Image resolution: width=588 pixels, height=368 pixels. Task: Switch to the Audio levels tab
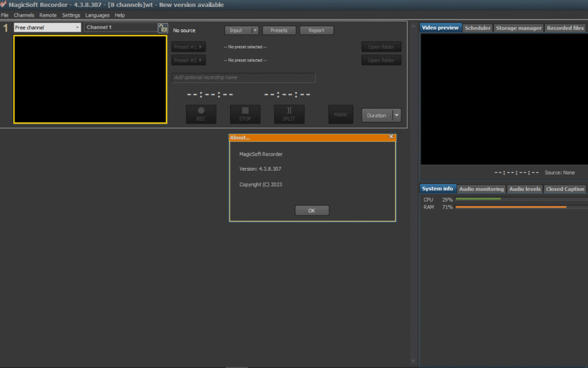tap(524, 189)
